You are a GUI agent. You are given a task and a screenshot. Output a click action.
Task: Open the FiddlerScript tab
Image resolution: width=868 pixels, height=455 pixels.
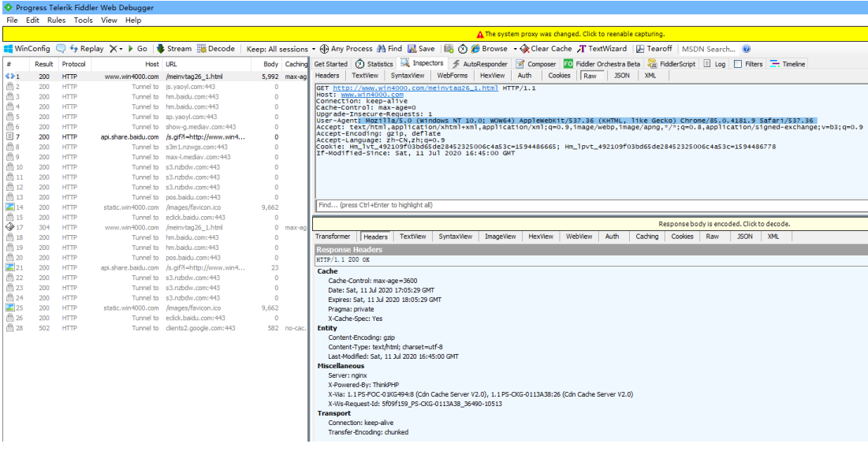point(672,64)
